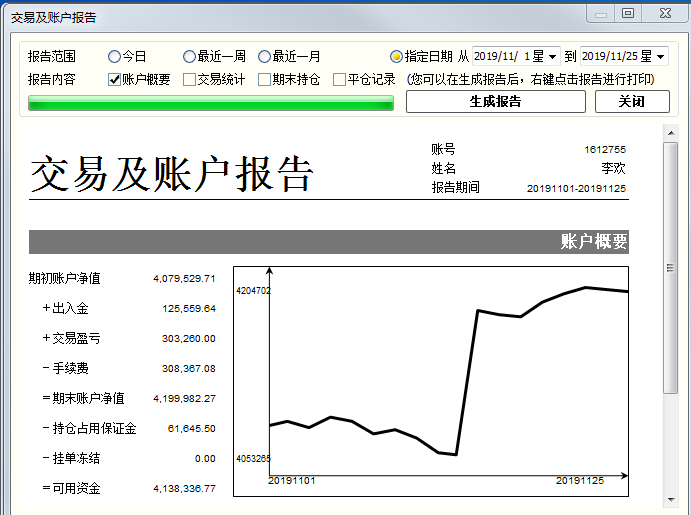
Task: Choose the 最近一周 radio button
Action: [x=189, y=57]
